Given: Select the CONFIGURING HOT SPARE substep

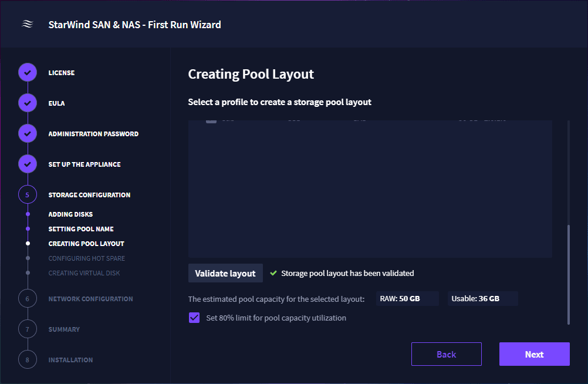Looking at the screenshot, I should click(x=87, y=258).
